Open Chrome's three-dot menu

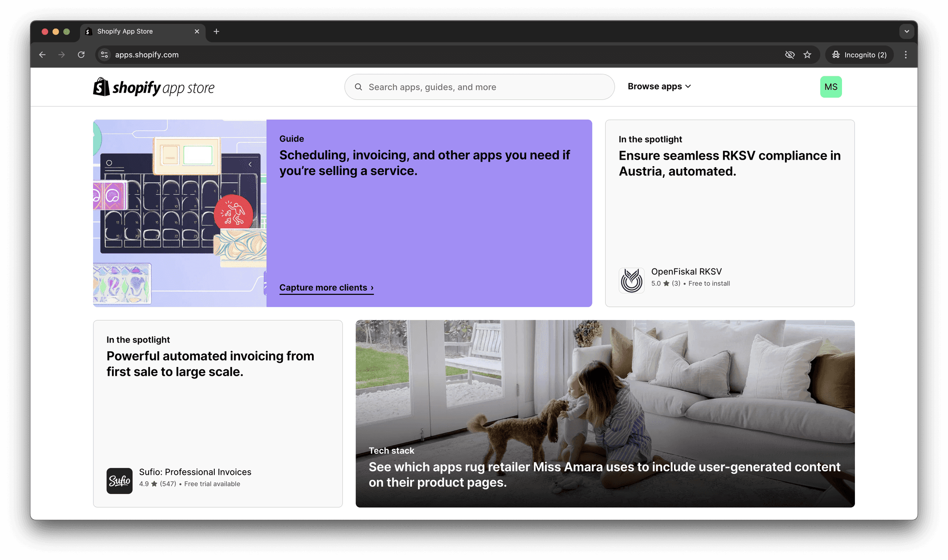pos(906,55)
